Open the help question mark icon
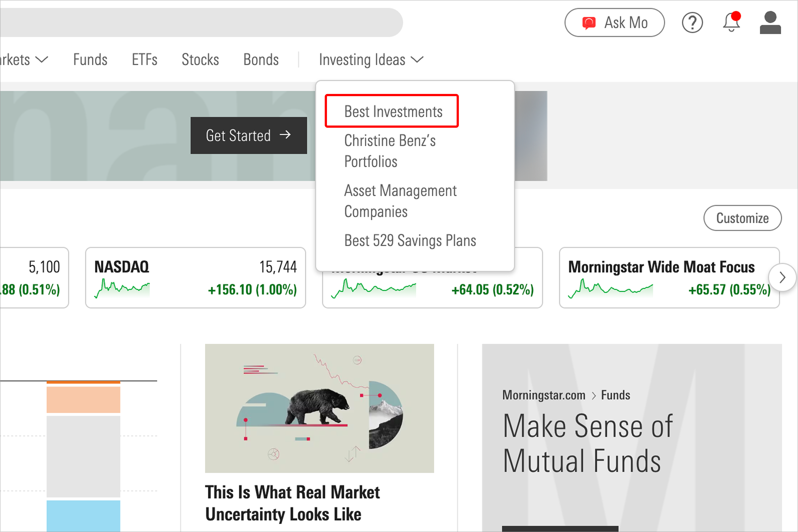 click(692, 23)
